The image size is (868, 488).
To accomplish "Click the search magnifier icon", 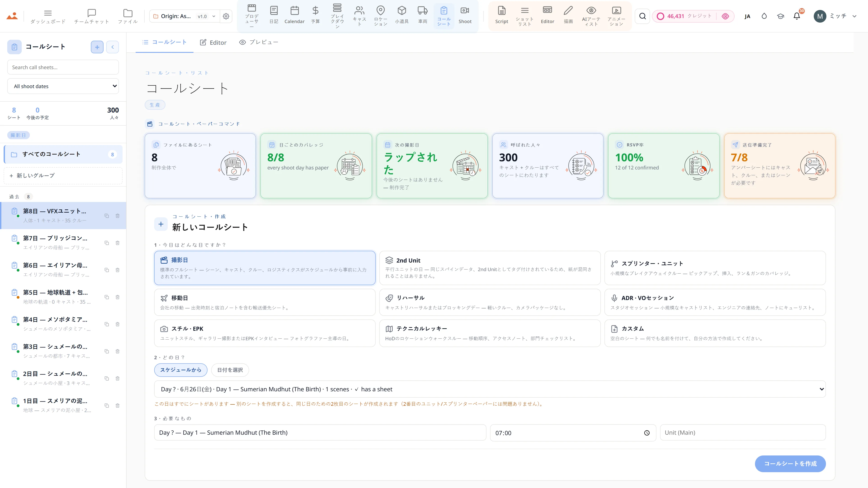I will tap(643, 16).
